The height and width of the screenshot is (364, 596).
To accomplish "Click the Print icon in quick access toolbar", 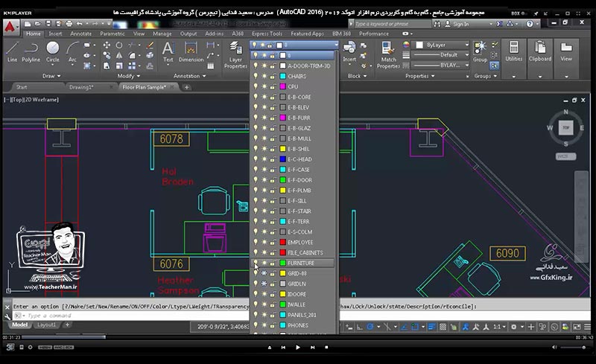I will pyautogui.click(x=69, y=24).
